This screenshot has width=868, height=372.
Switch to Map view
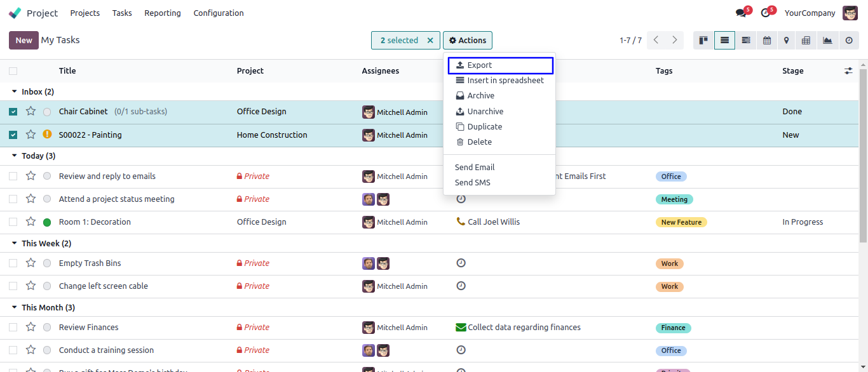787,41
